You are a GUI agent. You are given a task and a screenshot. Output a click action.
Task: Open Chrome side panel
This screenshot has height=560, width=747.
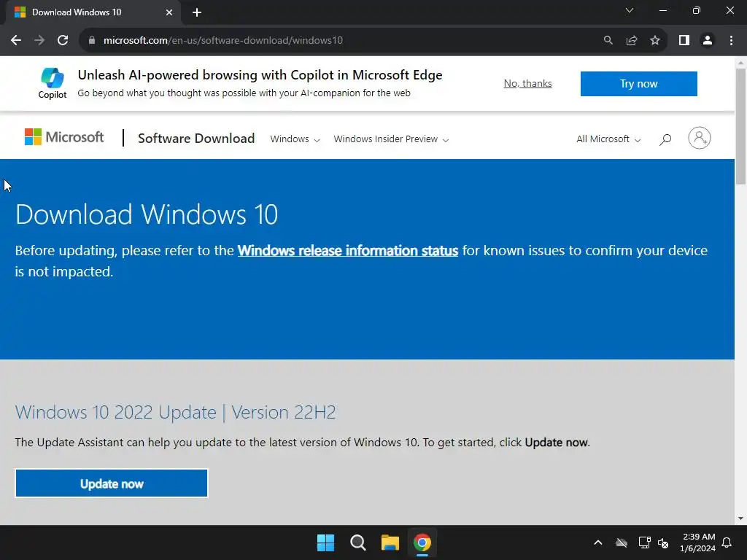(x=684, y=41)
